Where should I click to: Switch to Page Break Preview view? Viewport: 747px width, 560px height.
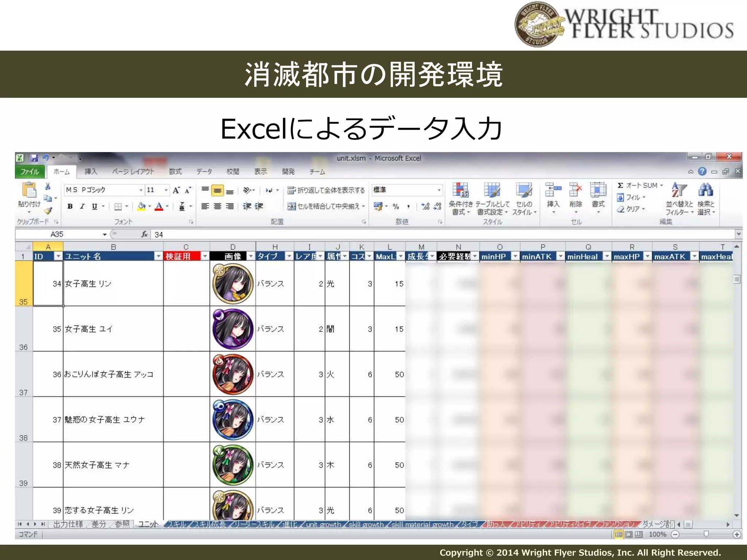638,534
